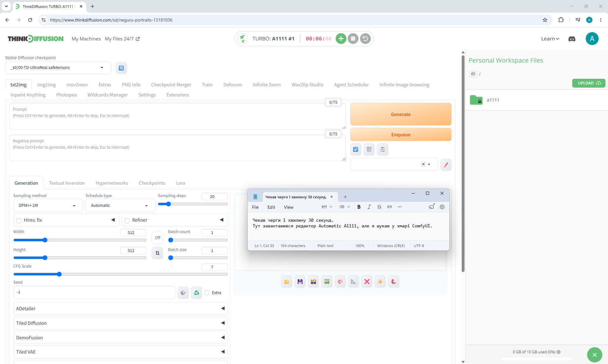Click the insert link icon in Notepad

(x=389, y=207)
